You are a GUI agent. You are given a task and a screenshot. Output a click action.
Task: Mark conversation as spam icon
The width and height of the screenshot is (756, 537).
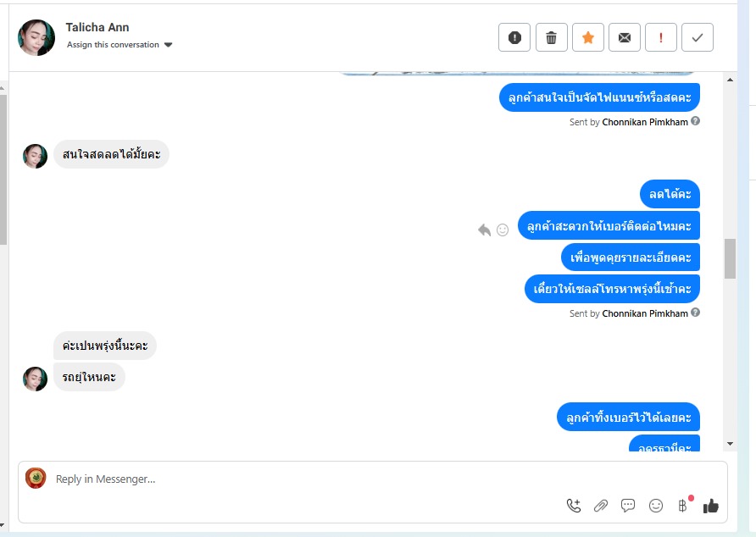pos(514,37)
